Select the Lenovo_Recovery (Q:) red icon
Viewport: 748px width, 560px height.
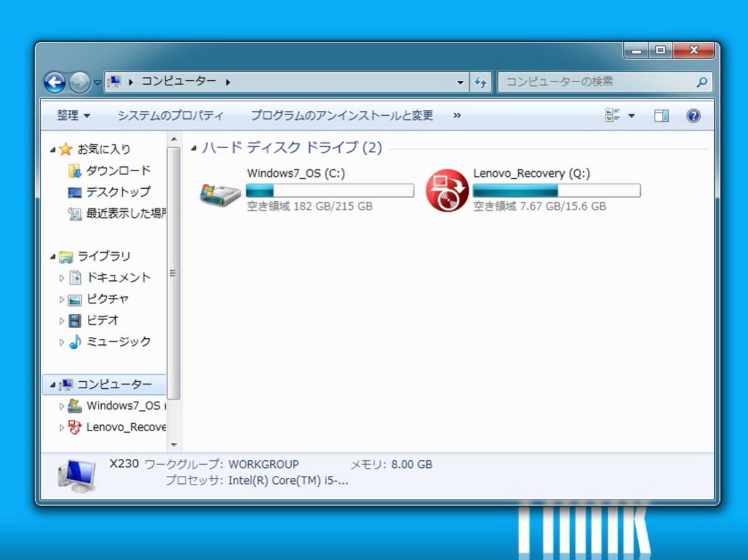click(x=447, y=191)
